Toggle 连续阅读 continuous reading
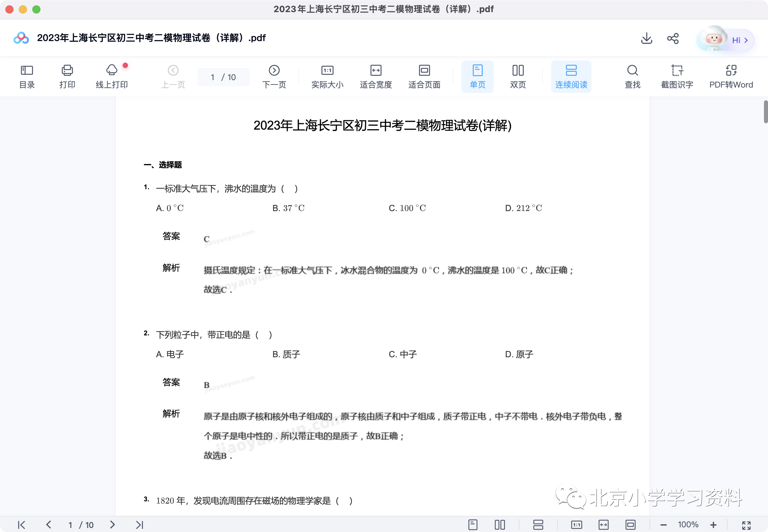The width and height of the screenshot is (768, 532). coord(571,77)
